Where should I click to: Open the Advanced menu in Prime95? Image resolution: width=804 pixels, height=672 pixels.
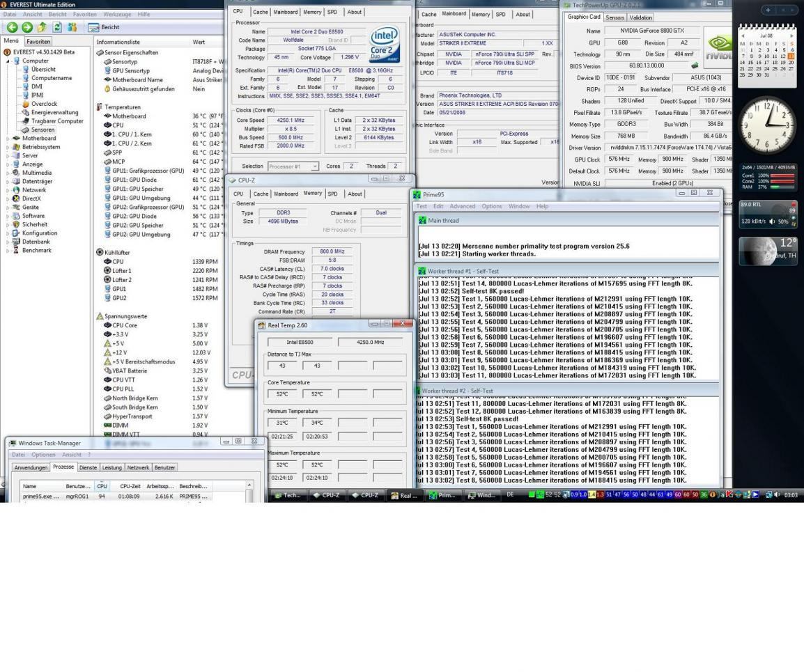click(x=462, y=206)
